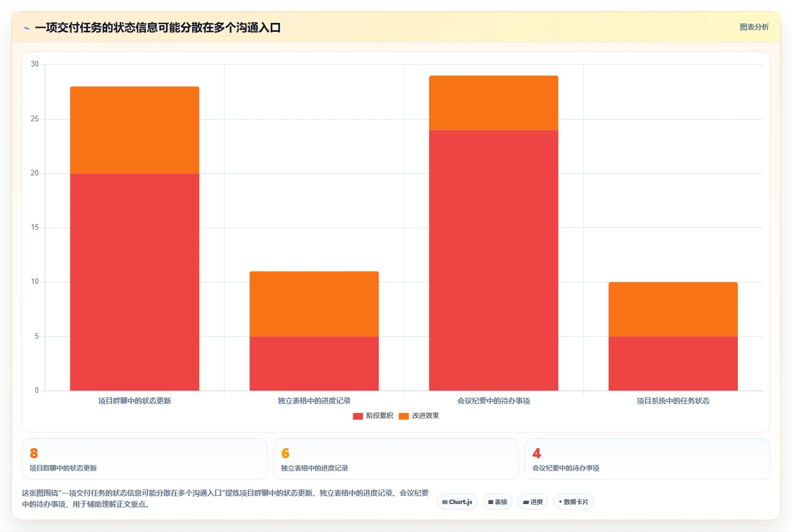Screen dimensions: 792x532
Task: Open the data card showing value 6
Action: (396, 459)
